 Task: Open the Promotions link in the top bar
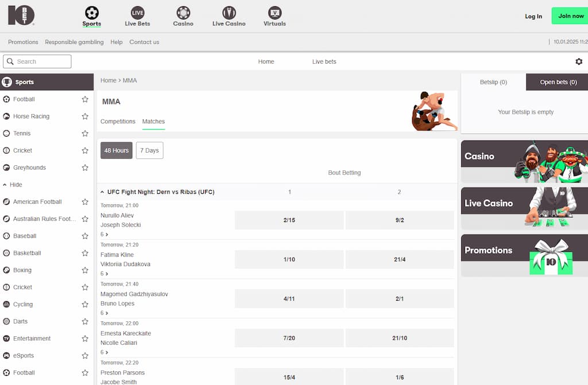(23, 42)
